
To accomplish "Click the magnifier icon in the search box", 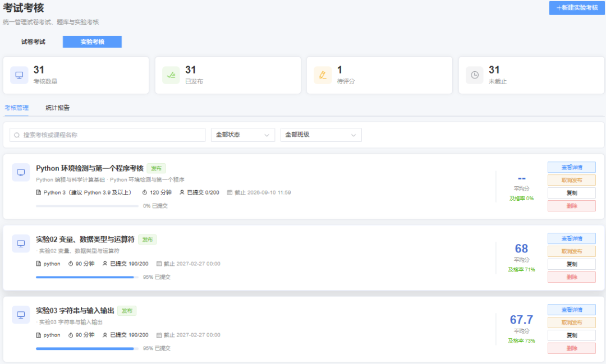I will point(17,135).
